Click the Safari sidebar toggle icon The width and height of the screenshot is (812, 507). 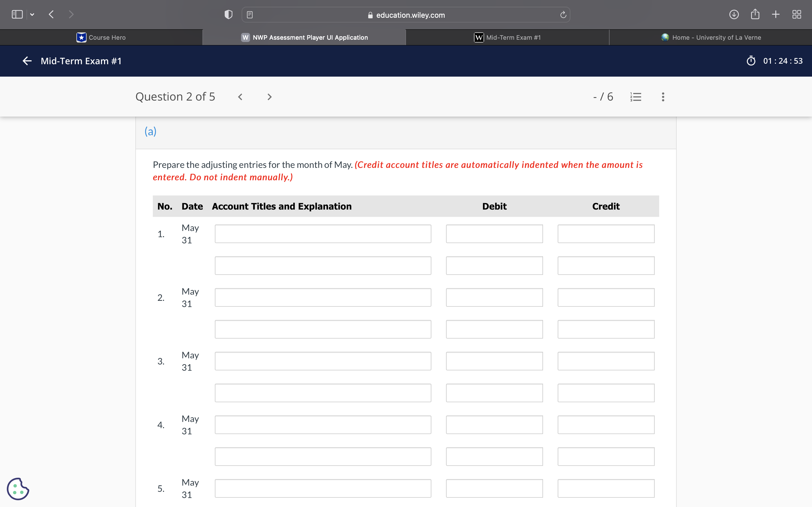pos(17,14)
